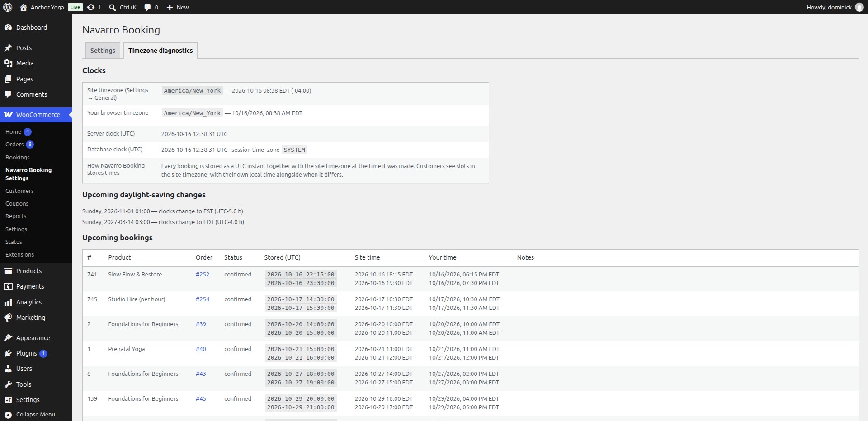Click the Media icon in sidebar
The width and height of the screenshot is (868, 421).
coord(8,63)
